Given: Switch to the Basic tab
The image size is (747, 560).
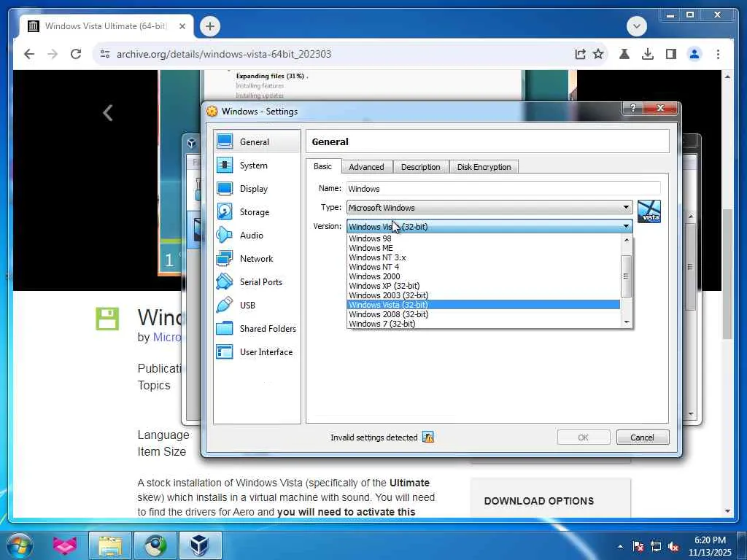Looking at the screenshot, I should point(322,166).
